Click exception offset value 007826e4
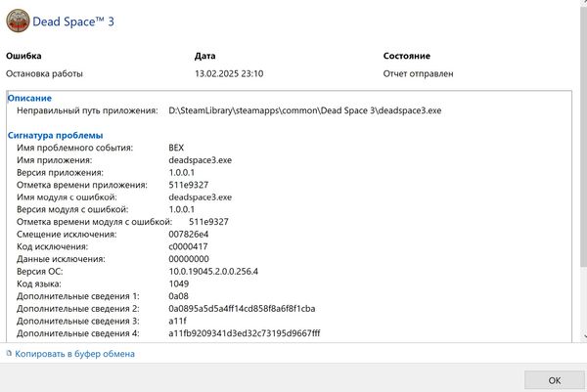The height and width of the screenshot is (392, 587). (x=189, y=235)
